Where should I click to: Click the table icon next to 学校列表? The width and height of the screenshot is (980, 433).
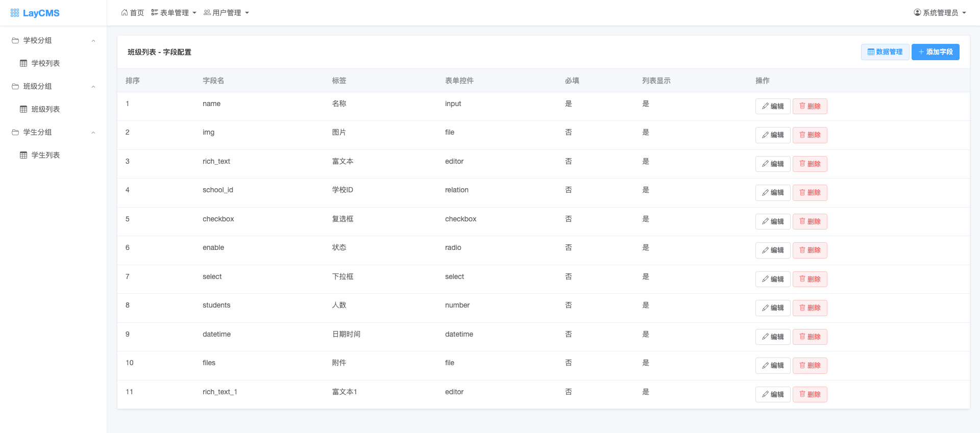tap(23, 63)
